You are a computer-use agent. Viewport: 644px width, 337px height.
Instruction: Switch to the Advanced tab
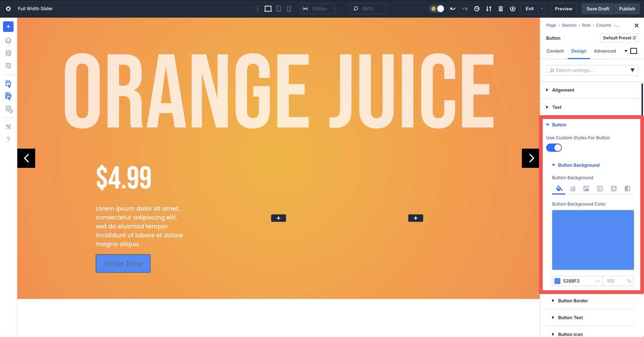coord(605,51)
